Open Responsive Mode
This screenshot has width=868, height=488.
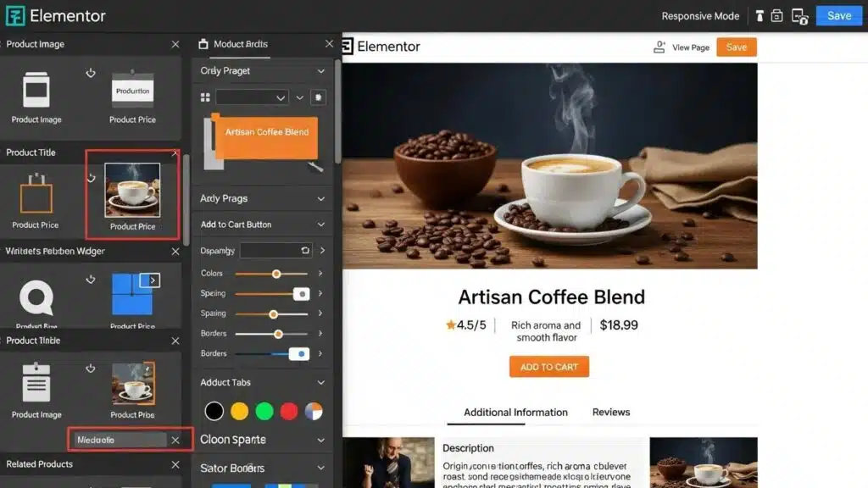pos(700,16)
